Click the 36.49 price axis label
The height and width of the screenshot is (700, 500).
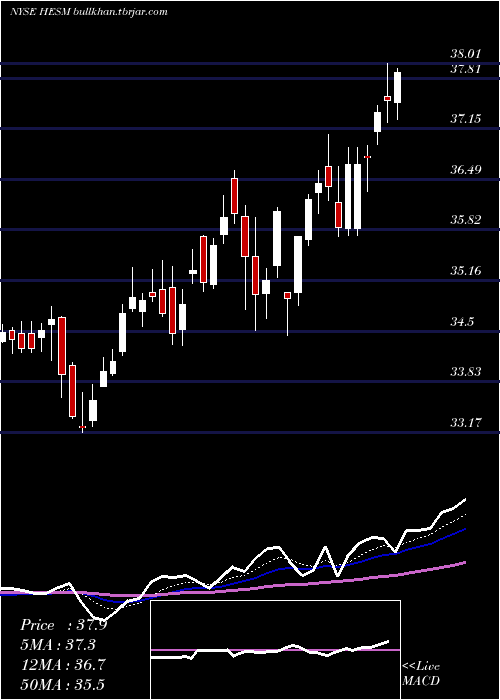coord(466,170)
